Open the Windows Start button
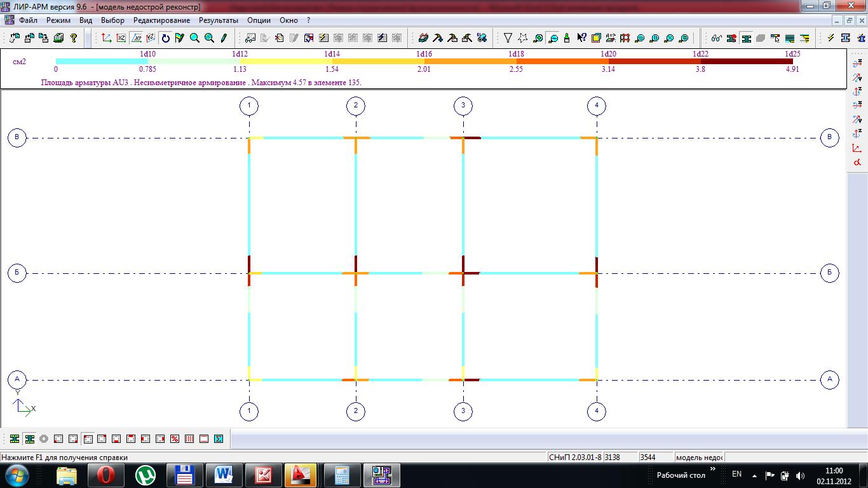The image size is (868, 488). [17, 475]
